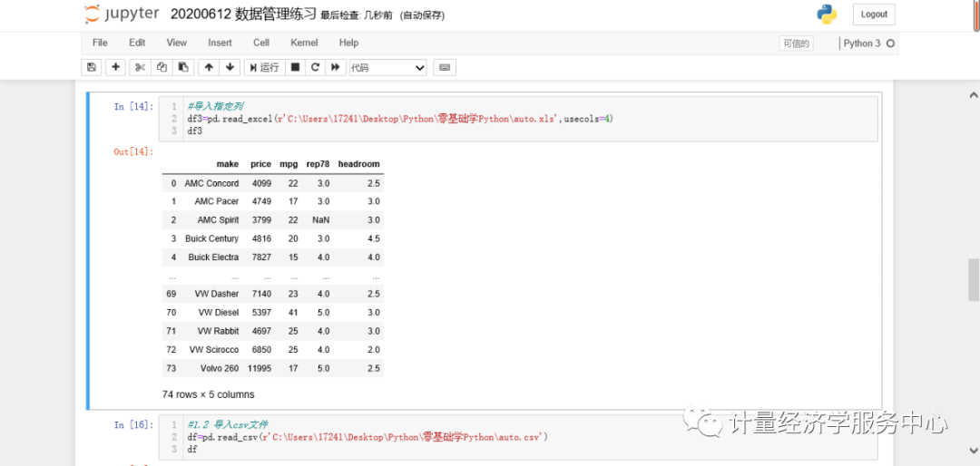The height and width of the screenshot is (466, 980).
Task: Select the VW Scirocco cell
Action: point(214,350)
